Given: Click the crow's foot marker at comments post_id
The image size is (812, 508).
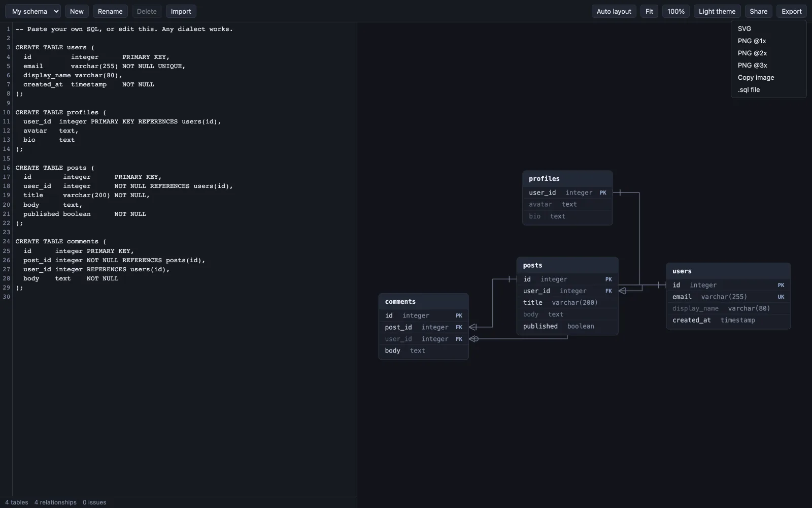Looking at the screenshot, I should click(473, 327).
